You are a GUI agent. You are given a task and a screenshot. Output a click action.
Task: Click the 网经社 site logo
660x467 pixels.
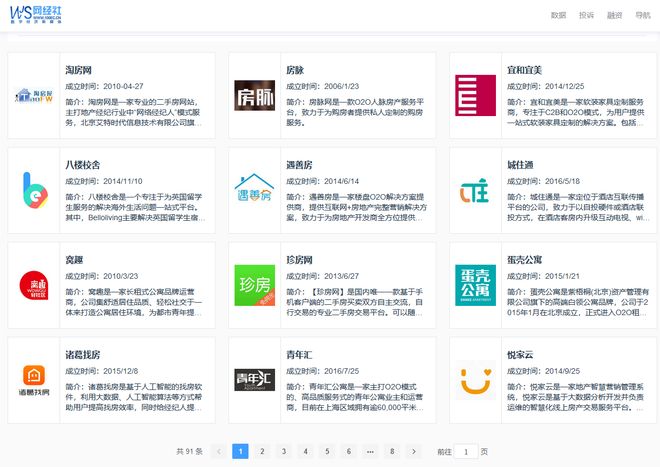click(x=36, y=15)
